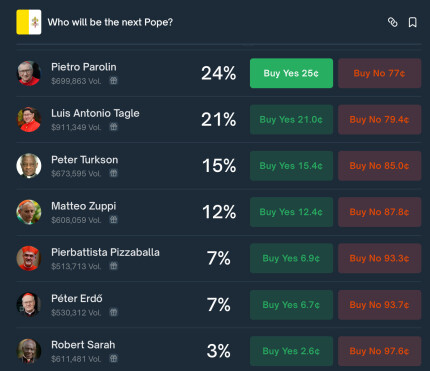Image resolution: width=430 pixels, height=371 pixels.
Task: Click the gift icon beside Pietro Parolin volume
Action: tap(113, 81)
